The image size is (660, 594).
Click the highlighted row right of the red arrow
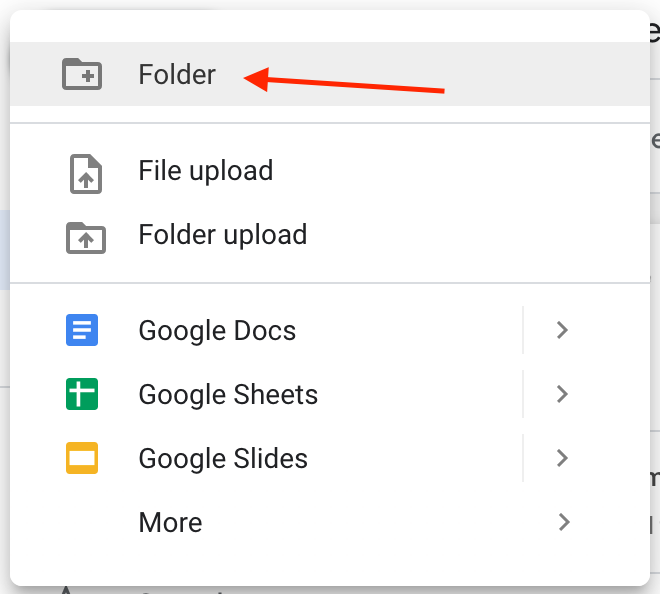(547, 74)
